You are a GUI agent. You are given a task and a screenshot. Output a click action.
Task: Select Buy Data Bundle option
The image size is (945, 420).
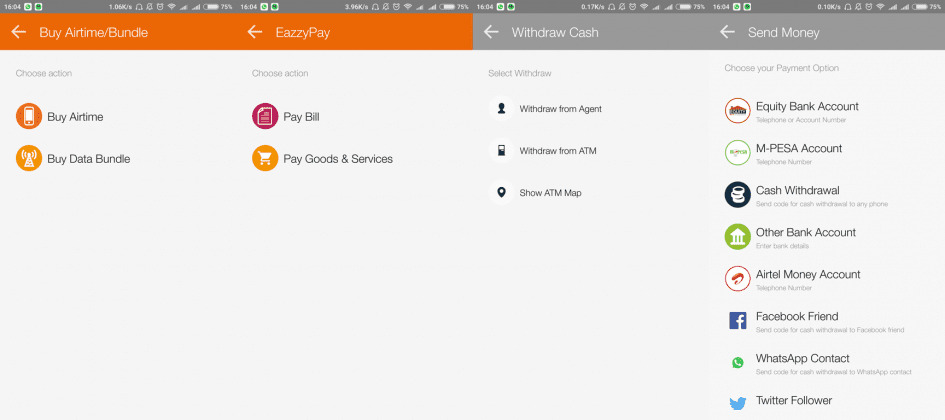(89, 159)
